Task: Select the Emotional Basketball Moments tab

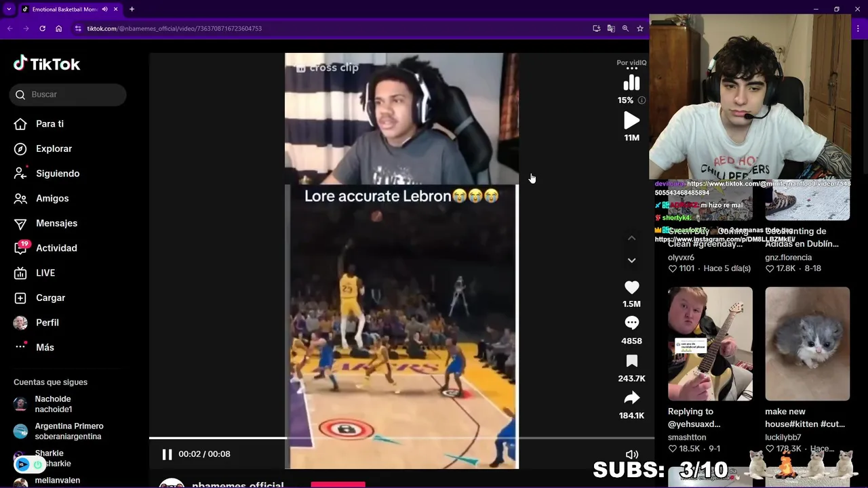Action: pos(64,9)
